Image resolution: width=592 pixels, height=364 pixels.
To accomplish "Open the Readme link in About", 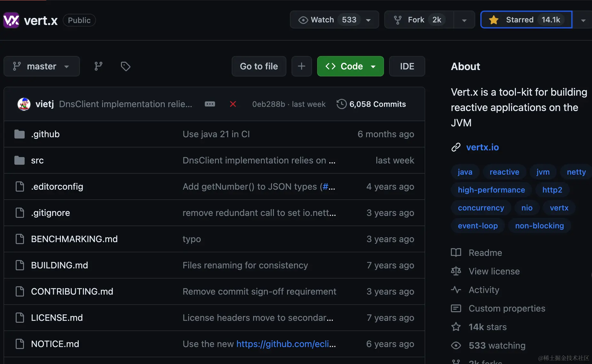I will point(485,253).
